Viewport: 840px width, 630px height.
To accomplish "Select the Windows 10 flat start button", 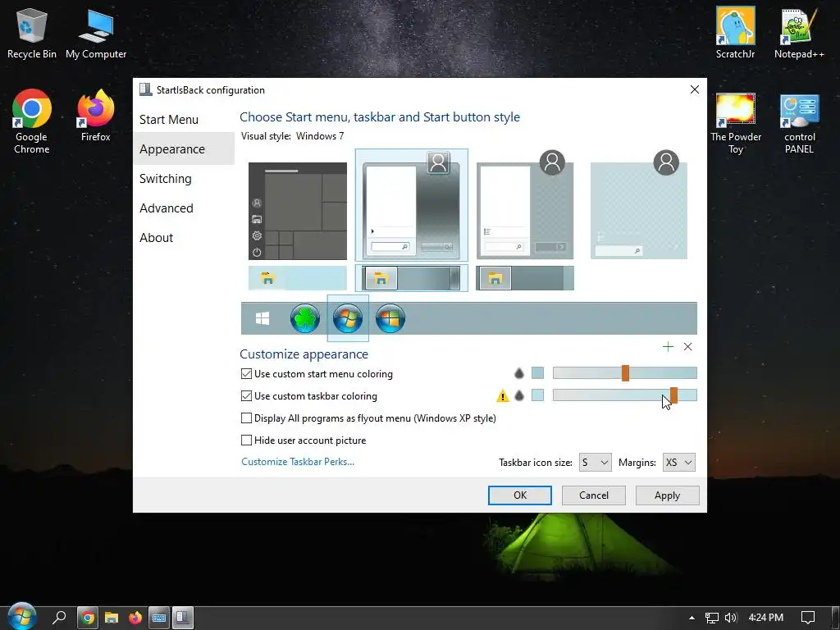I will (x=262, y=319).
